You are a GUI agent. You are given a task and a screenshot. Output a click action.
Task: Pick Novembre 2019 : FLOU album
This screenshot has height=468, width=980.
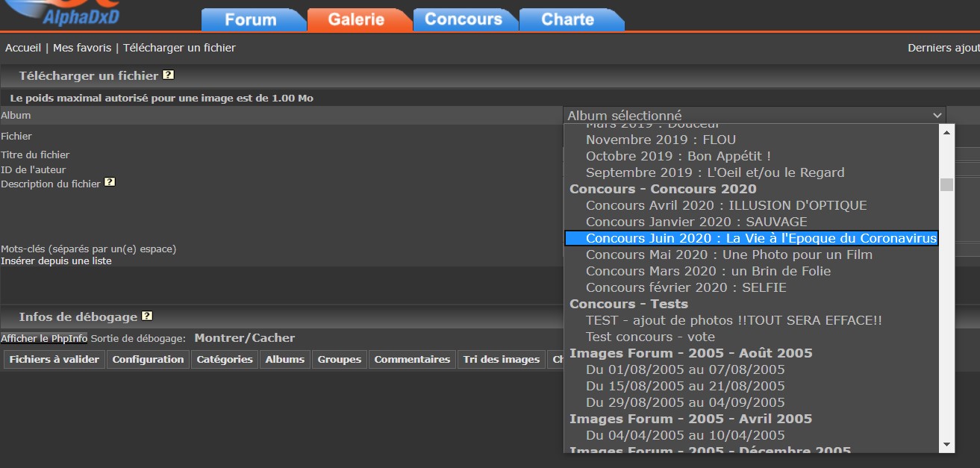[661, 140]
